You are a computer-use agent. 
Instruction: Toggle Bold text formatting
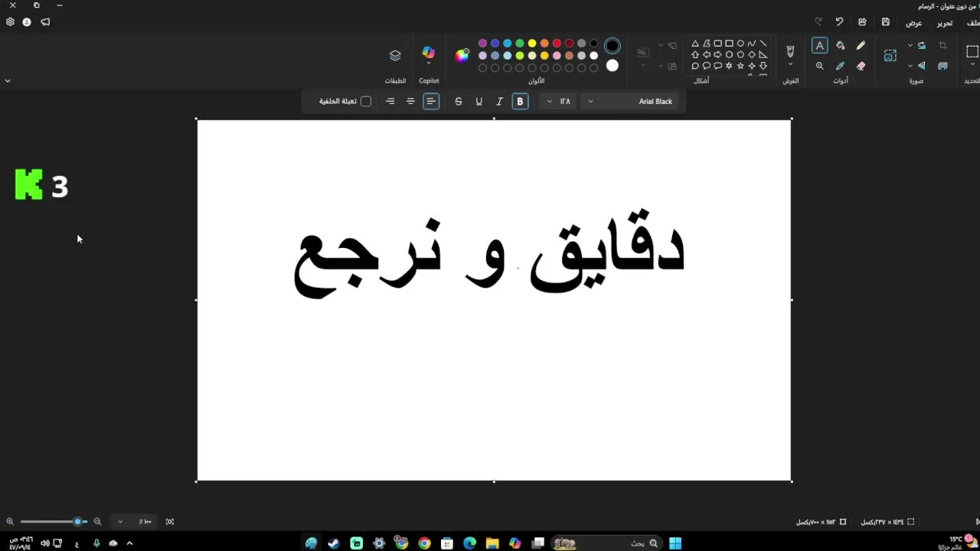[x=520, y=101]
